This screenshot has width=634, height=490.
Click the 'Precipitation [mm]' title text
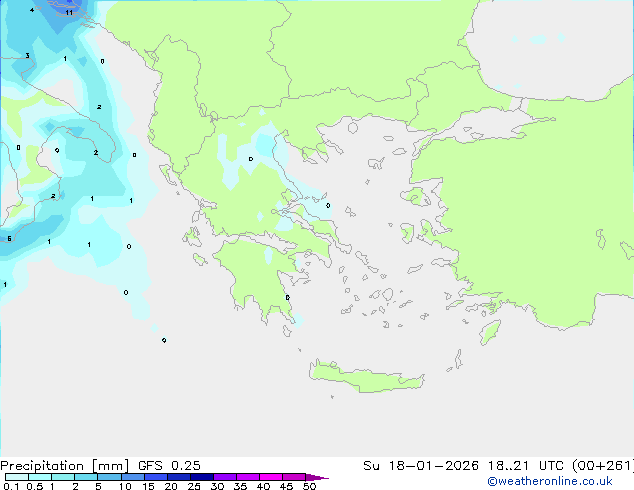point(65,466)
